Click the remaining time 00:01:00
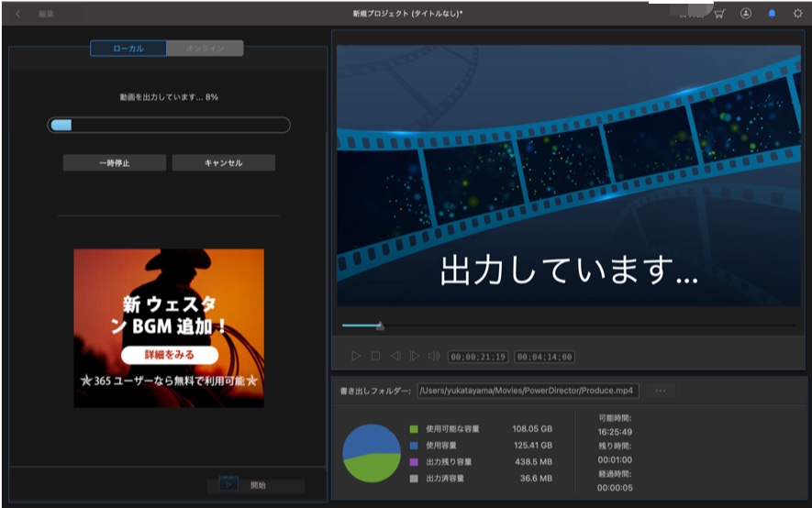812x508 pixels. [615, 460]
